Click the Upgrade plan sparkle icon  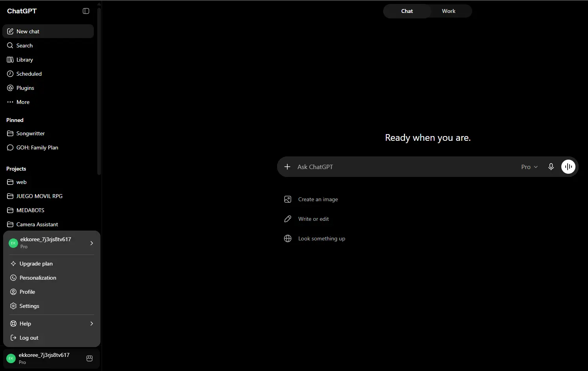click(x=13, y=264)
